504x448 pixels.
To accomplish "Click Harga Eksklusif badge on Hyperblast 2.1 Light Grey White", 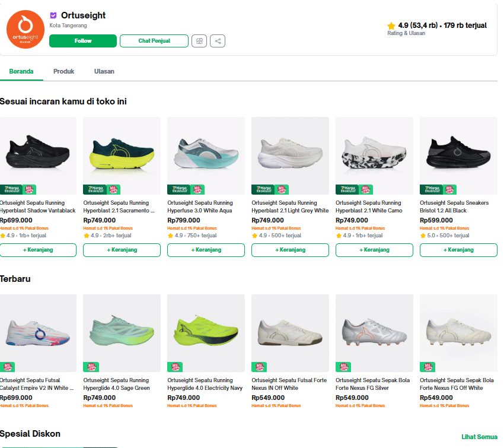I will [263, 189].
